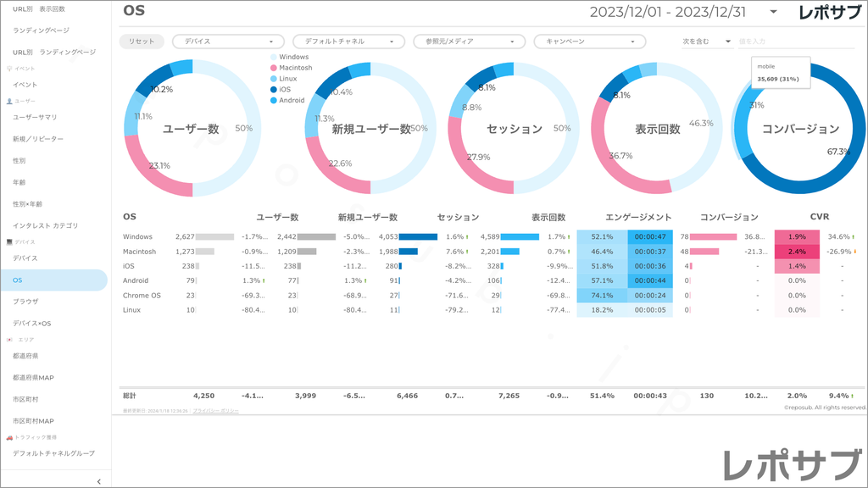Open the 次を含む condition dropdown
Viewport: 868px width, 488px height.
point(707,42)
